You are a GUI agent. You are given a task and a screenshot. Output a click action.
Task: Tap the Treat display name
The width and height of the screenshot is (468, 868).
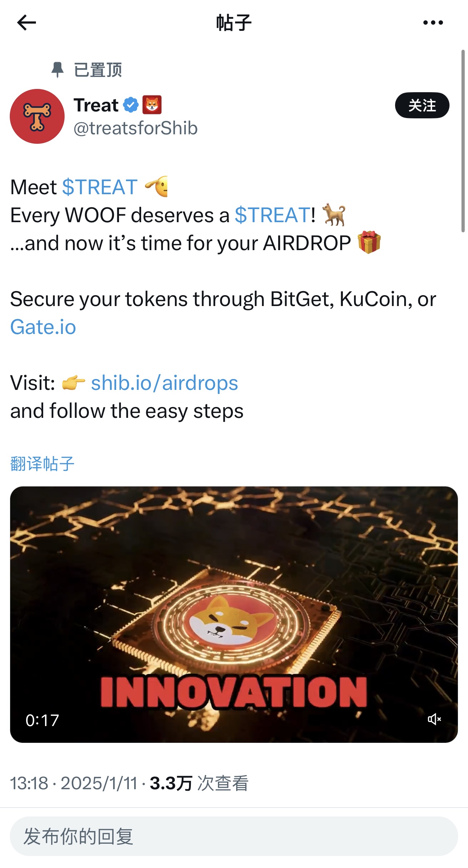pos(96,105)
